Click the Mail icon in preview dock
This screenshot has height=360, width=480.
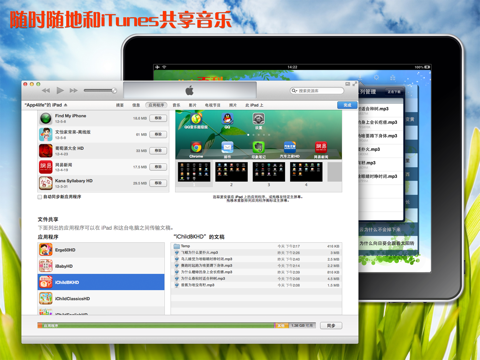pos(228,147)
